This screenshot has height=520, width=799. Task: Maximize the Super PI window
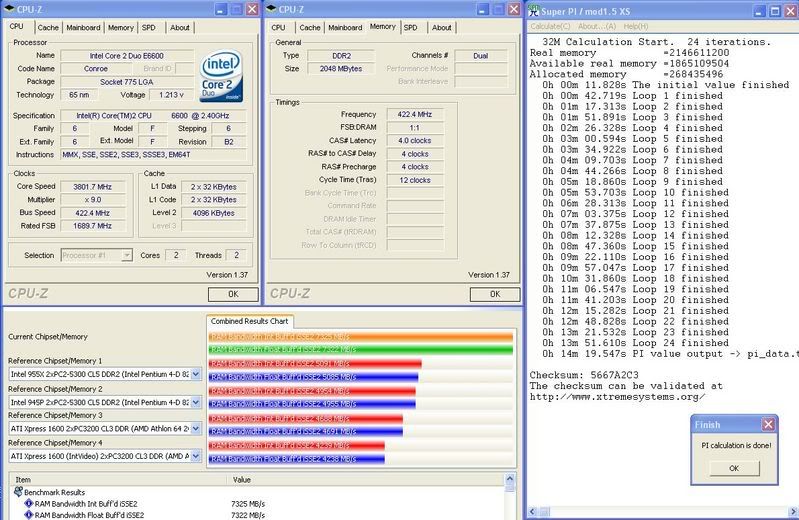tap(775, 10)
